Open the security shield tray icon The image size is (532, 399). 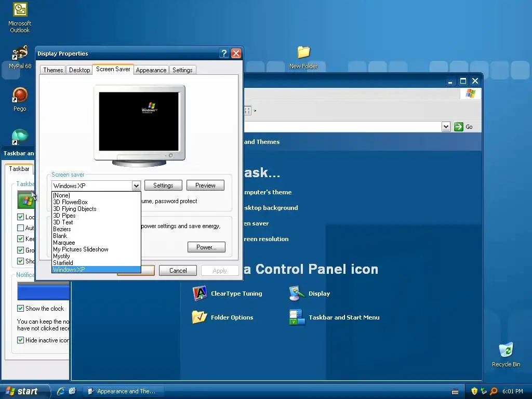tap(474, 391)
